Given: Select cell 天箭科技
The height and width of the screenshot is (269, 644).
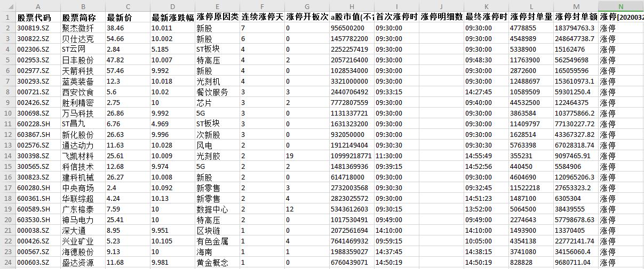Looking at the screenshot, I should point(83,70).
